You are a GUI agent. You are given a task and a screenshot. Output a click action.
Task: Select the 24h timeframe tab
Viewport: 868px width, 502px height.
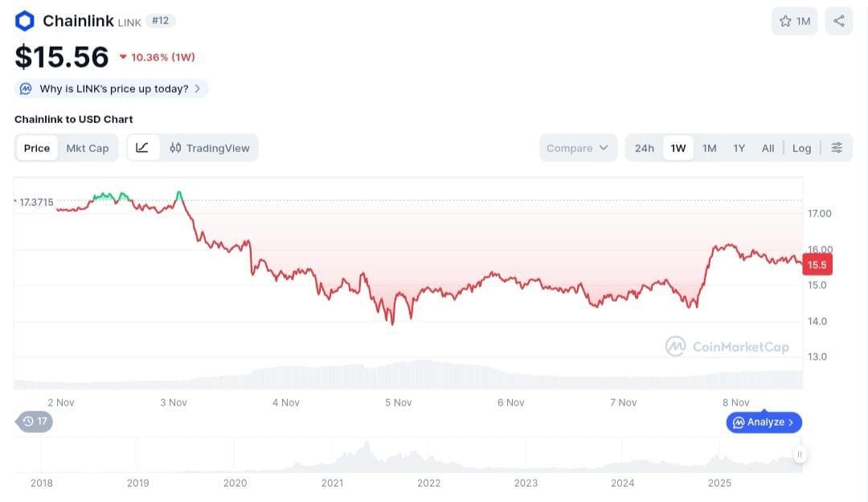pos(645,148)
